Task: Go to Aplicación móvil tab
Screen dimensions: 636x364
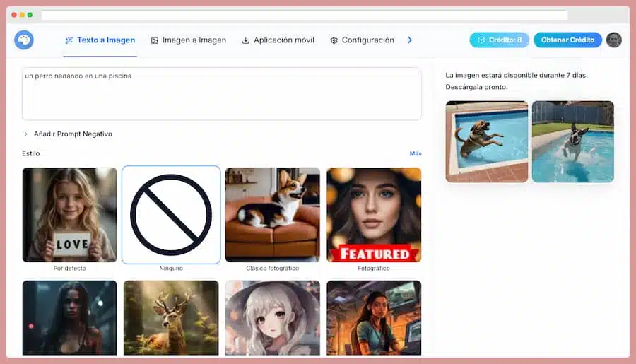Action: point(278,40)
